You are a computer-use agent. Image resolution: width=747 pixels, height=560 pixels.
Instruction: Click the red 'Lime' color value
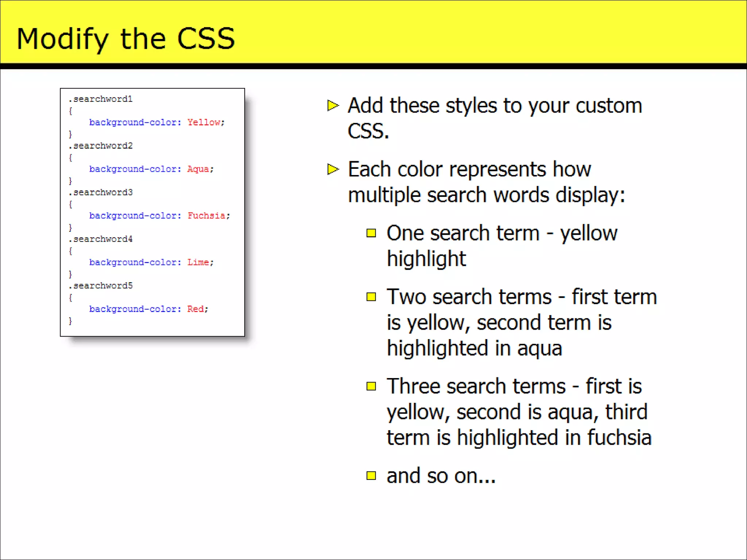(198, 262)
